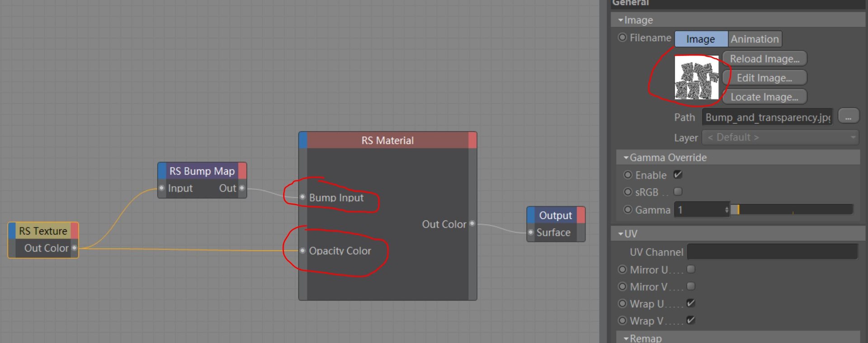Disable the Gamma Override Enable checkbox

[x=678, y=174]
